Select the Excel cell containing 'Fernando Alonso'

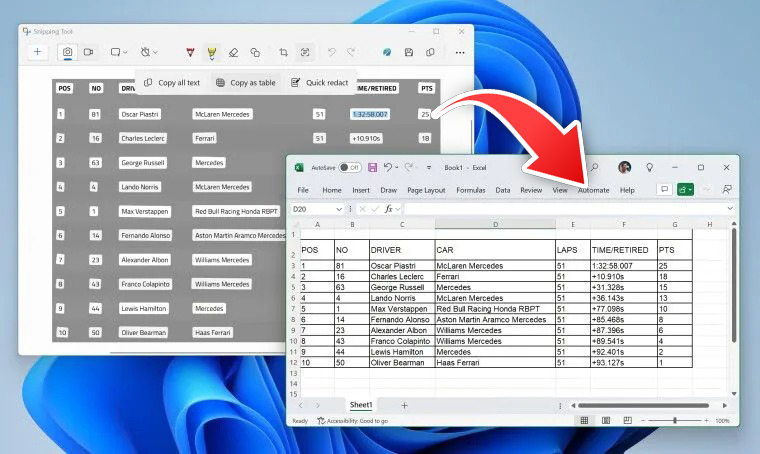[402, 320]
